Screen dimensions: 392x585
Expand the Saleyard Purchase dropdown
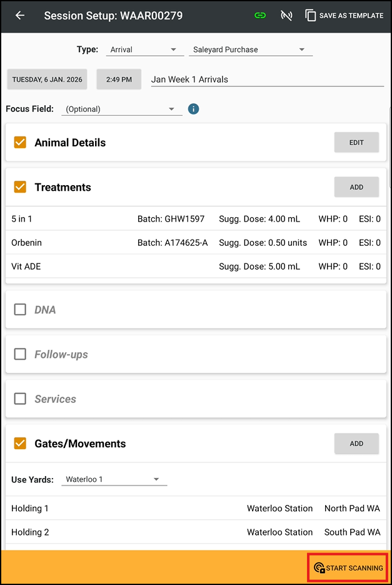tap(250, 49)
